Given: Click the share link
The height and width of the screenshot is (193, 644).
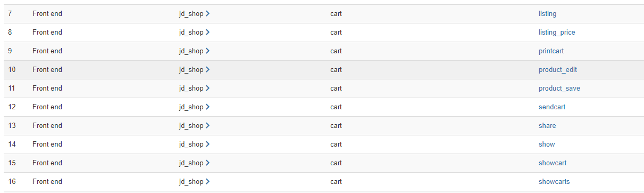Looking at the screenshot, I should click(x=547, y=126).
